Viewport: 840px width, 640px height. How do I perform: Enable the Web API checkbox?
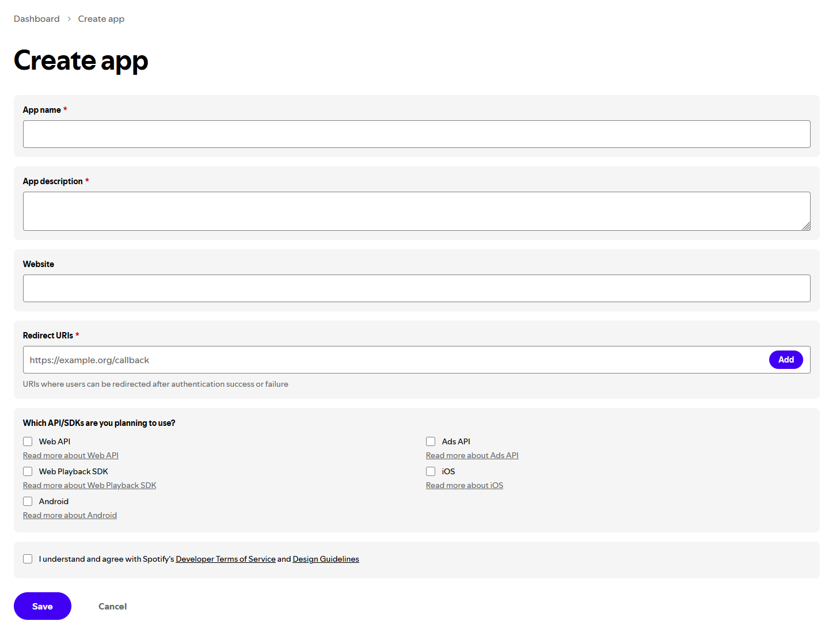27,441
